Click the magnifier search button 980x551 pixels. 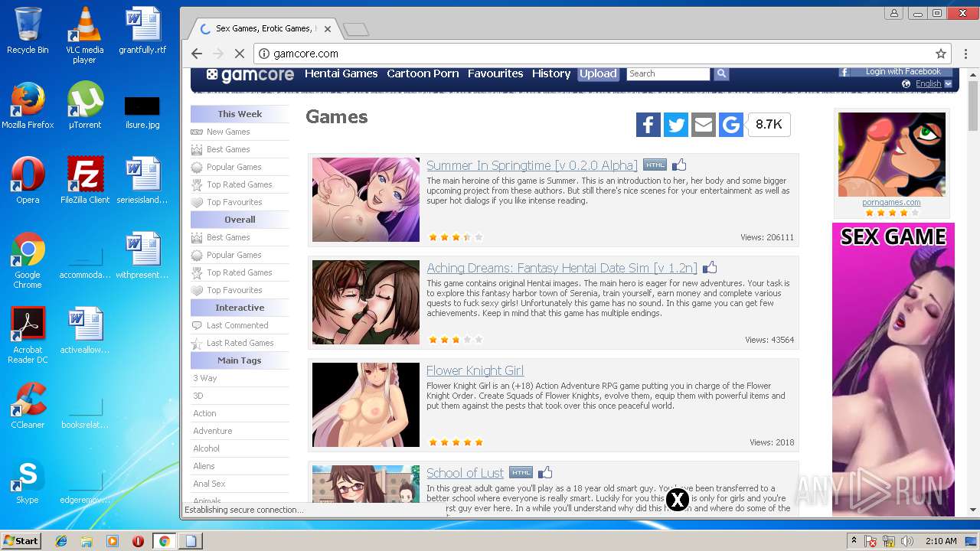pos(721,73)
